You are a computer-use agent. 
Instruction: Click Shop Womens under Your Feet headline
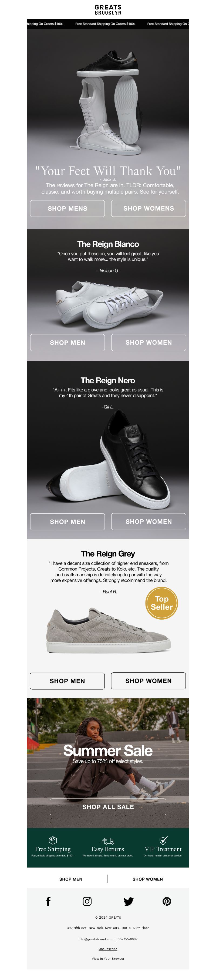(148, 208)
